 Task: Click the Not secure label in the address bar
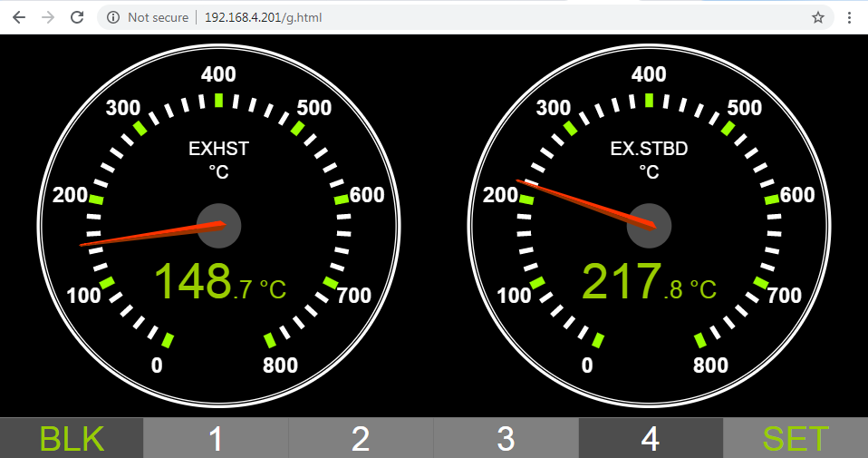[x=158, y=17]
